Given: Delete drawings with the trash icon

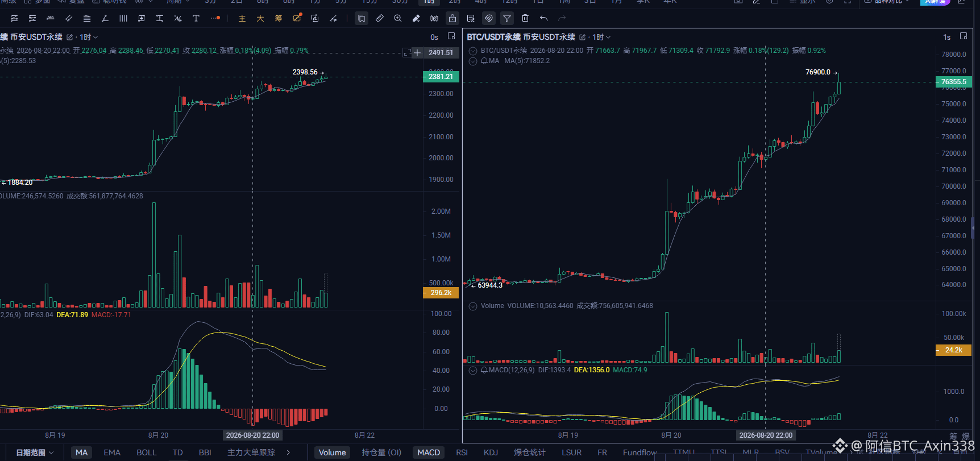Looking at the screenshot, I should [525, 18].
